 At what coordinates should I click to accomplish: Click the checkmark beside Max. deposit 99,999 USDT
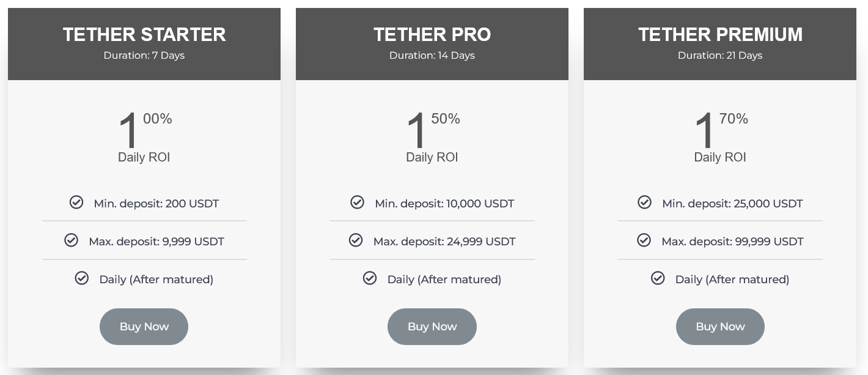click(644, 240)
